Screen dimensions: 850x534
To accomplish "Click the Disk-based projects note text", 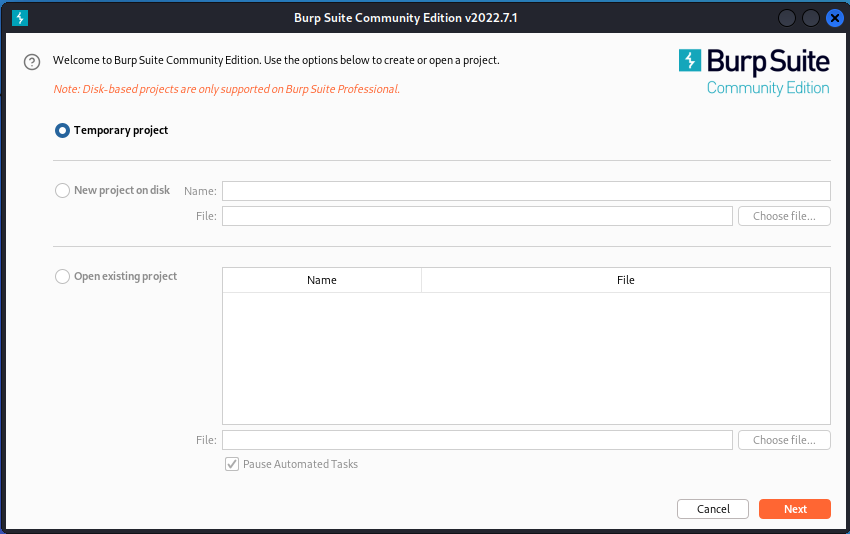I will (227, 89).
